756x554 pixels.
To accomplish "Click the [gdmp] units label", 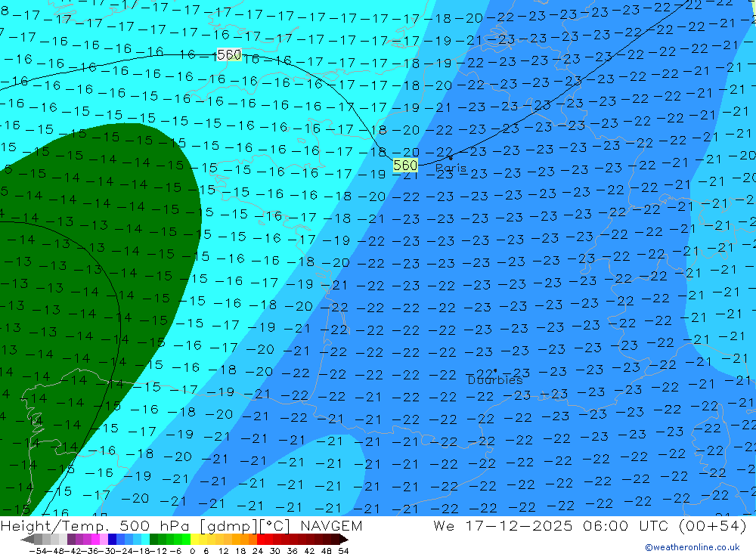I will [229, 526].
